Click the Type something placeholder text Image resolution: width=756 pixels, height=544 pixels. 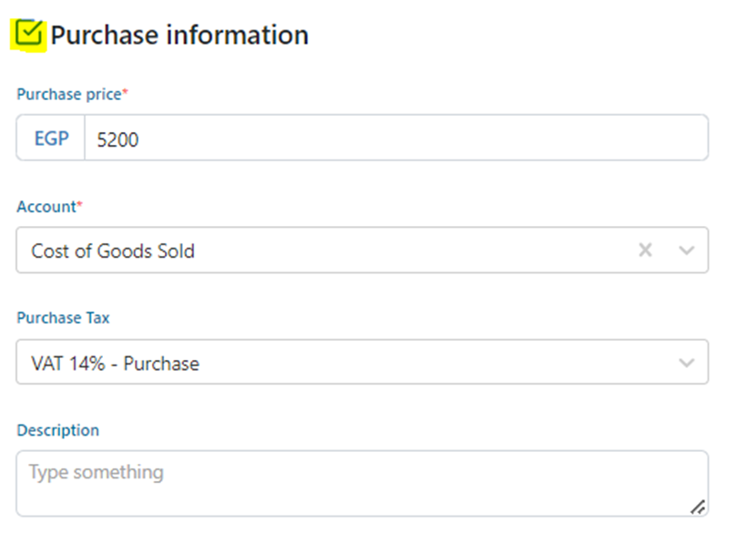[x=96, y=472]
